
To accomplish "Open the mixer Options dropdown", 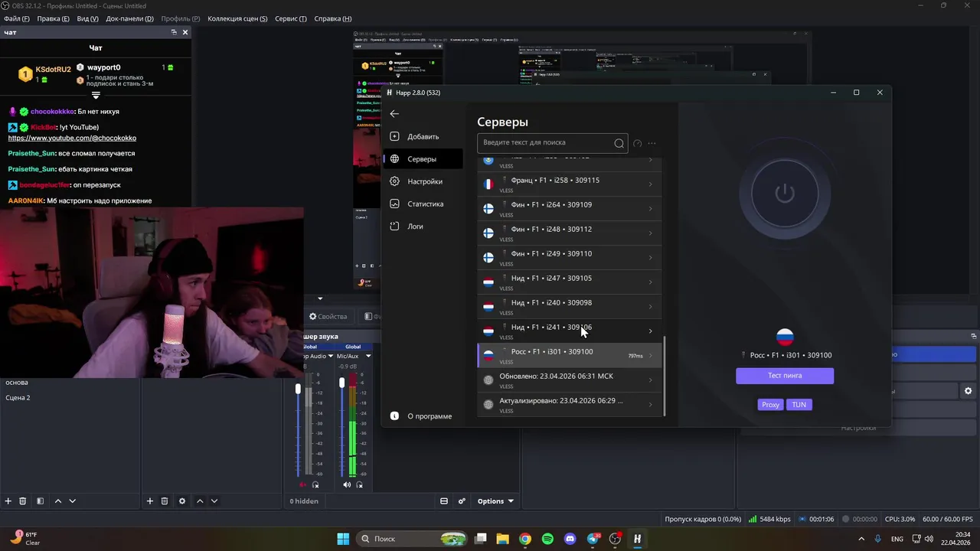I will point(495,501).
